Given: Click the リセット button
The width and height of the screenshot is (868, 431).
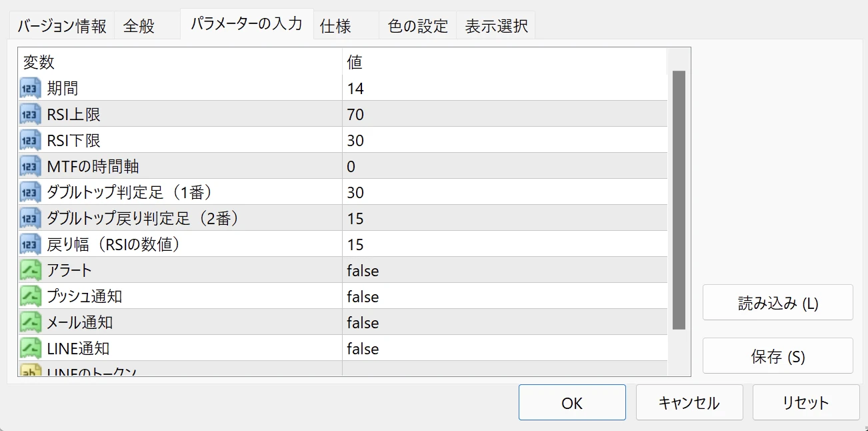Looking at the screenshot, I should coord(805,402).
